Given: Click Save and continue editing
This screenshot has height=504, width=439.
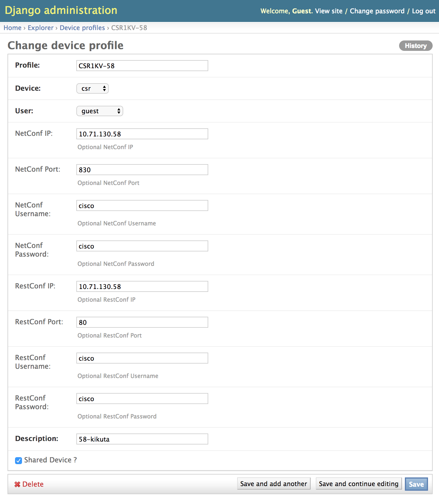Looking at the screenshot, I should click(359, 484).
